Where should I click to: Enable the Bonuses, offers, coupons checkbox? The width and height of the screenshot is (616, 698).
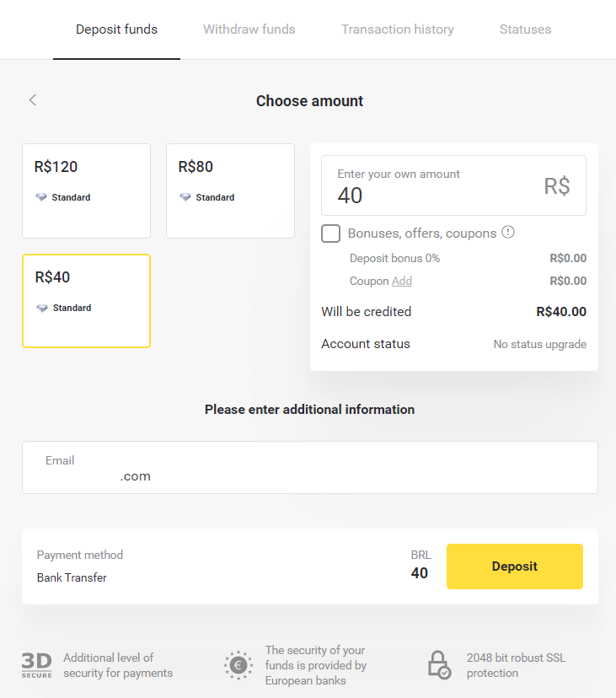coord(330,234)
